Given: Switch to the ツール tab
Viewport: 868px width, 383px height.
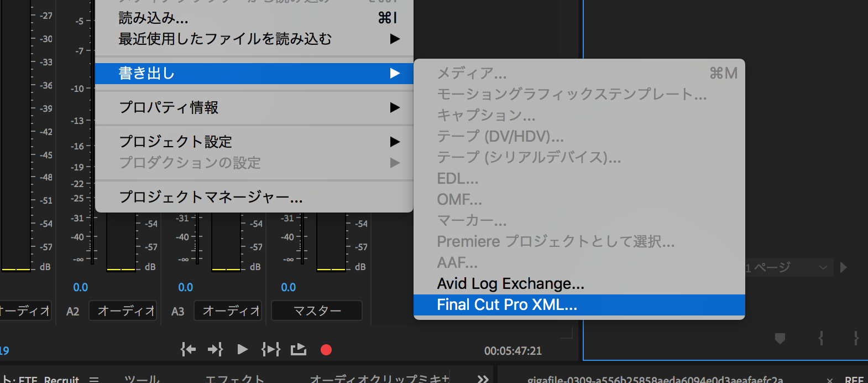Looking at the screenshot, I should [x=142, y=379].
